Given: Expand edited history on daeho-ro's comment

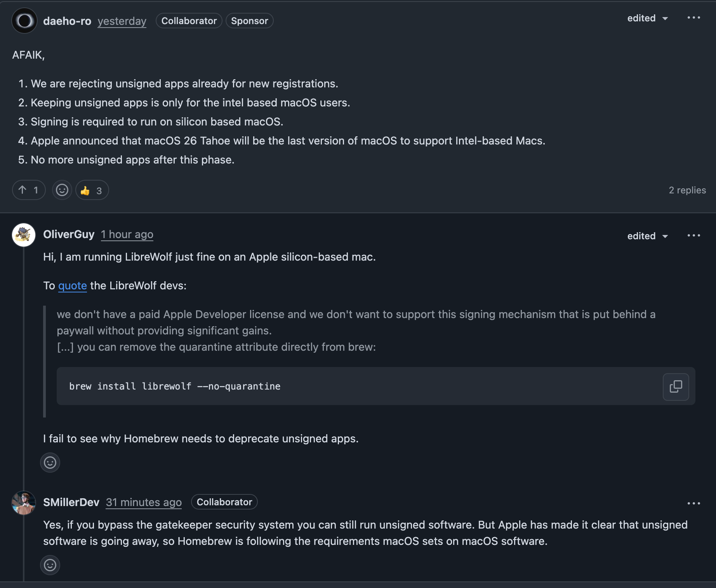Looking at the screenshot, I should [x=647, y=18].
